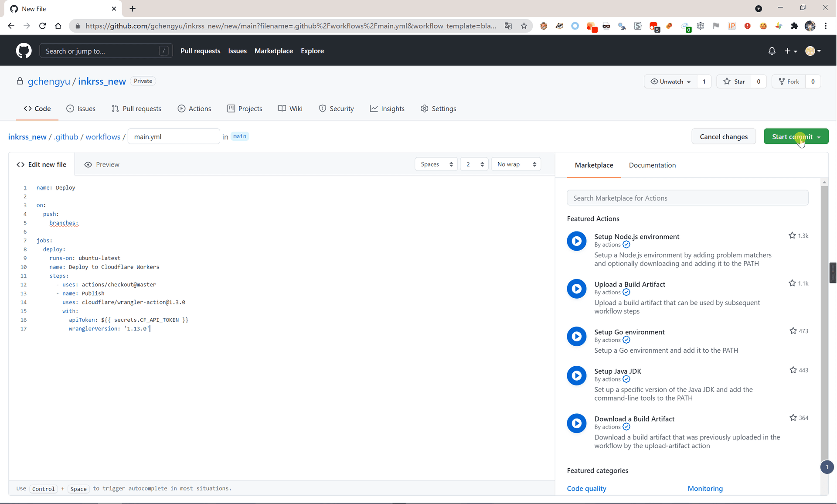Star the Setup Java JDK action
Image resolution: width=837 pixels, height=504 pixels.
[x=793, y=370]
